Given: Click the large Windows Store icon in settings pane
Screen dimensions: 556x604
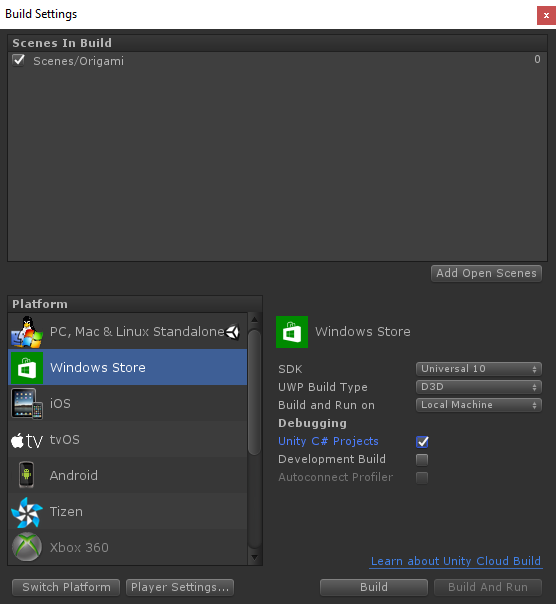Looking at the screenshot, I should click(x=292, y=332).
